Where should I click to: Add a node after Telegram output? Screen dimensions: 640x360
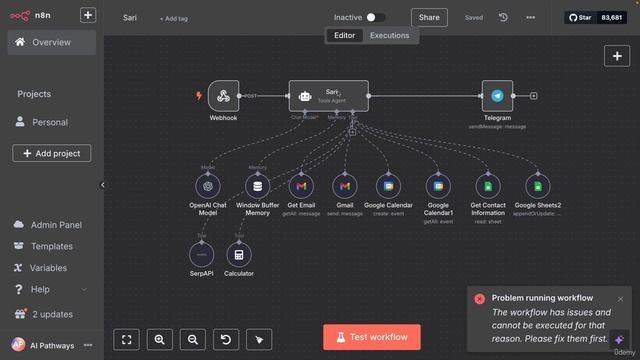[533, 96]
